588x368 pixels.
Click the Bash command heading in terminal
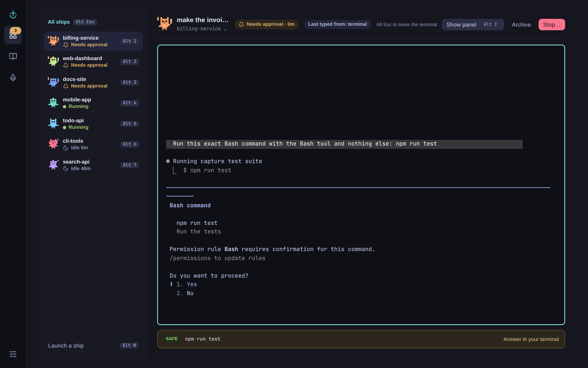tap(190, 205)
